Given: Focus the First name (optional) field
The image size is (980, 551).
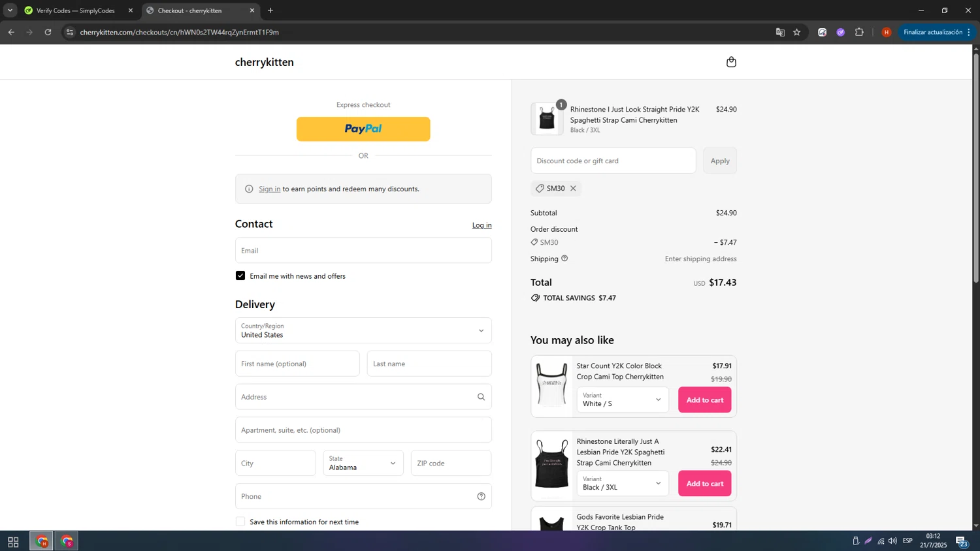Looking at the screenshot, I should tap(297, 364).
